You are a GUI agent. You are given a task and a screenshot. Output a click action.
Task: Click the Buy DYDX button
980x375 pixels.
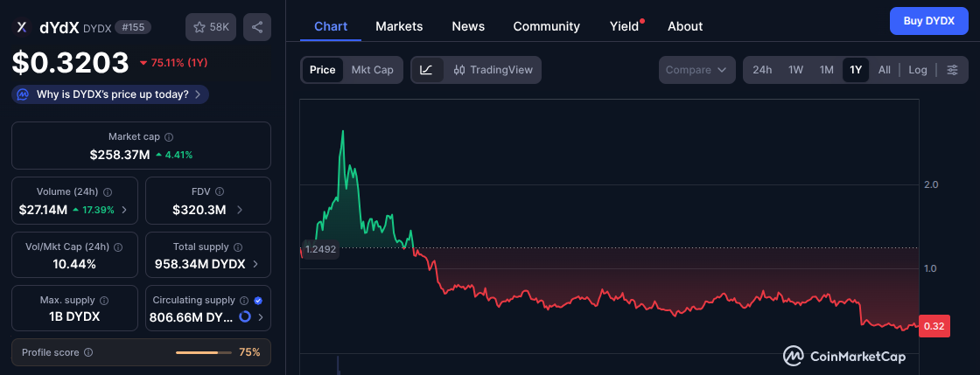click(x=928, y=20)
